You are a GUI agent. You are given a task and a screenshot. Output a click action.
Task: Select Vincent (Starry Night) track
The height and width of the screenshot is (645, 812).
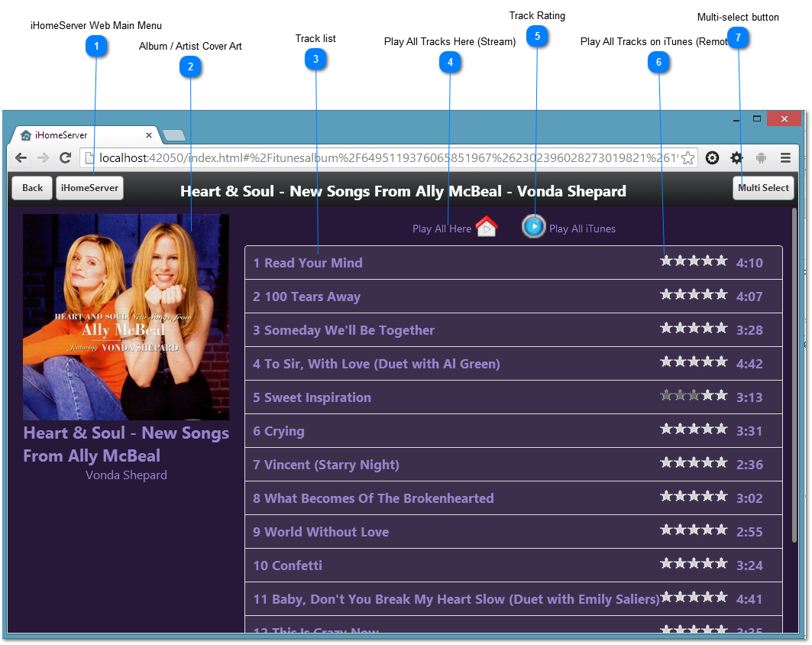pos(513,465)
